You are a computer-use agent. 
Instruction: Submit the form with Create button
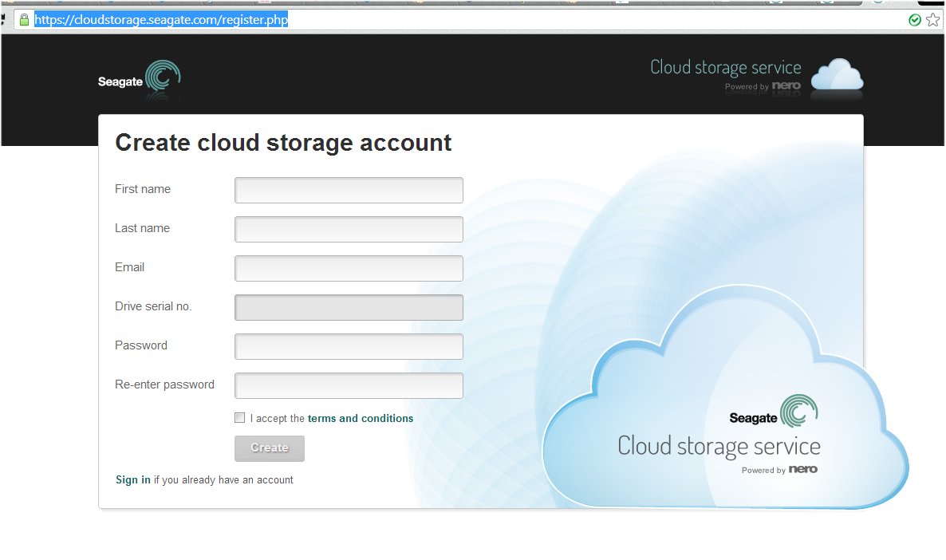click(270, 448)
